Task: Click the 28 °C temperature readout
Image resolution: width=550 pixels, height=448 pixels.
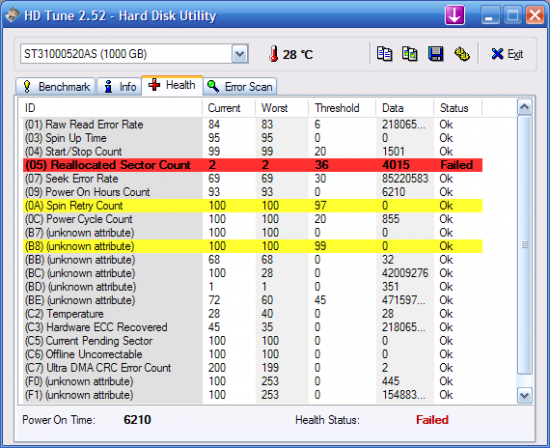Action: click(298, 54)
